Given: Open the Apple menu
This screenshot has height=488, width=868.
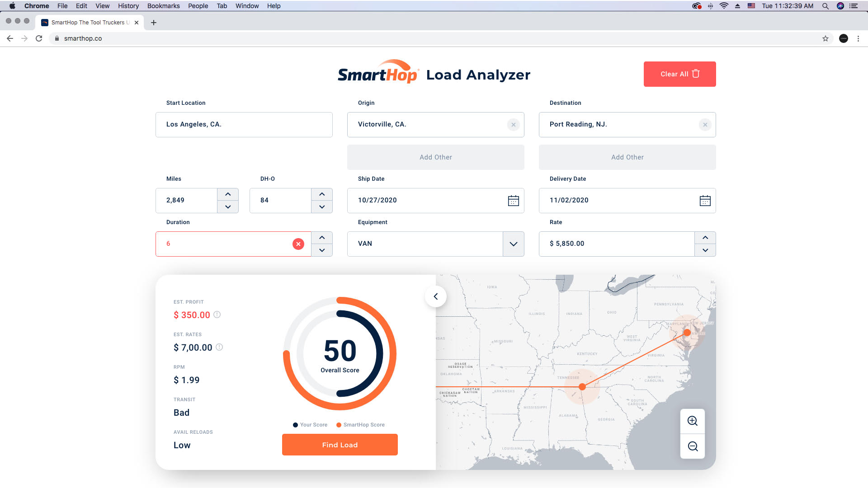Looking at the screenshot, I should (12, 6).
